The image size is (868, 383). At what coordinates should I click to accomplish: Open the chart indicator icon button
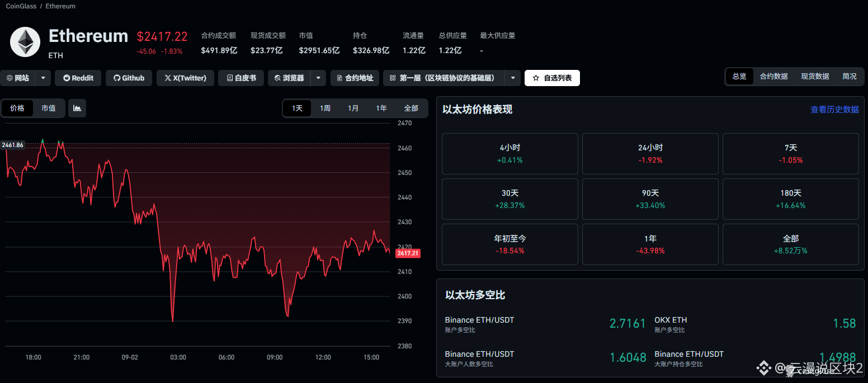coord(77,108)
